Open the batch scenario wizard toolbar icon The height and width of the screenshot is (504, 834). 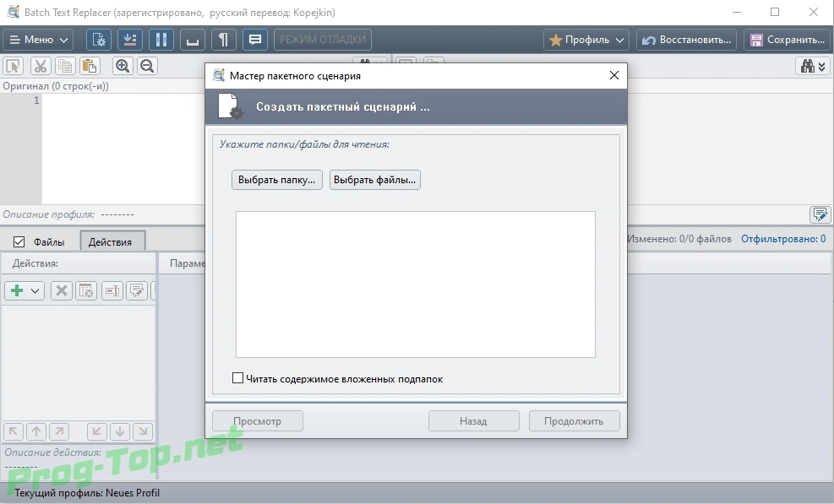99,40
